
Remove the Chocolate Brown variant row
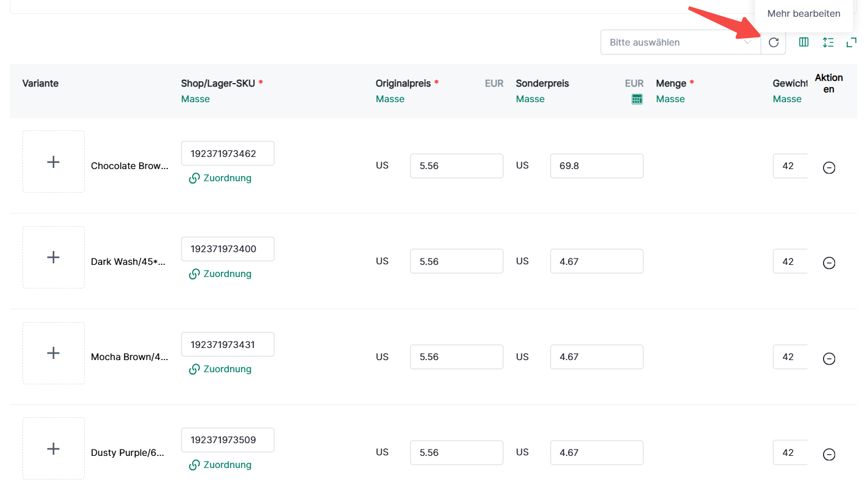829,168
